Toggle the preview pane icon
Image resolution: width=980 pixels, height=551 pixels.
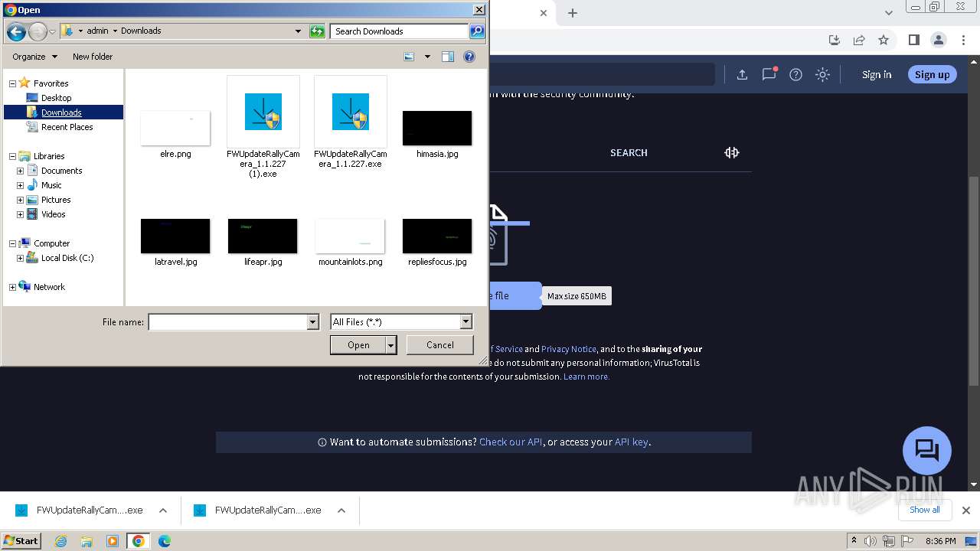tap(448, 57)
